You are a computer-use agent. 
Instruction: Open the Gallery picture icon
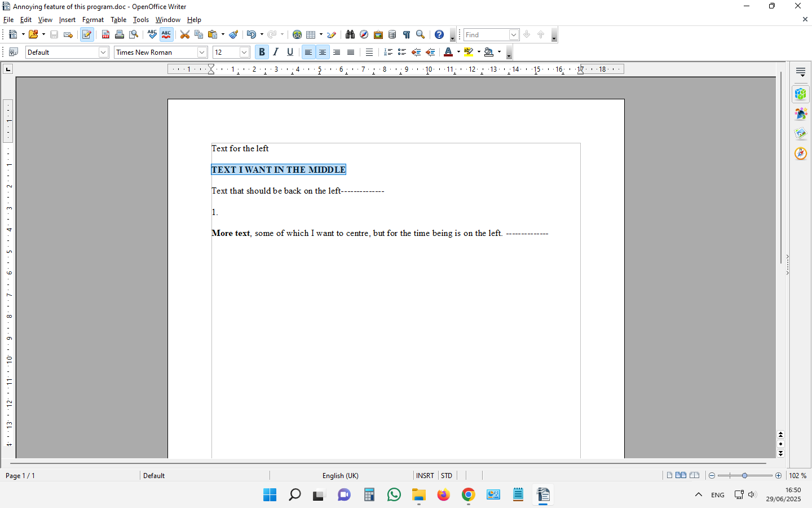click(x=378, y=34)
